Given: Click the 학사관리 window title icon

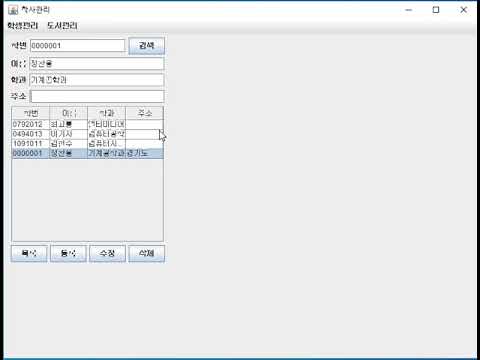Looking at the screenshot, I should [13, 10].
